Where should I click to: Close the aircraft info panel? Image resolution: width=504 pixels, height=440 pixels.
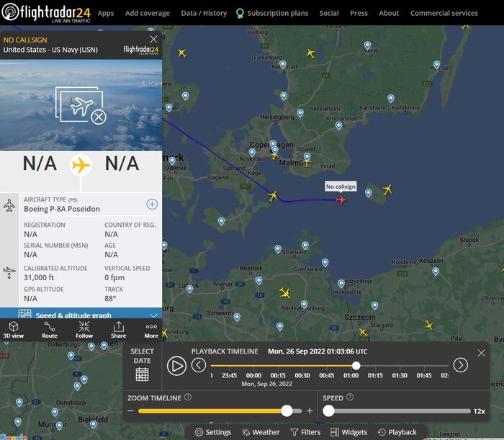point(153,39)
